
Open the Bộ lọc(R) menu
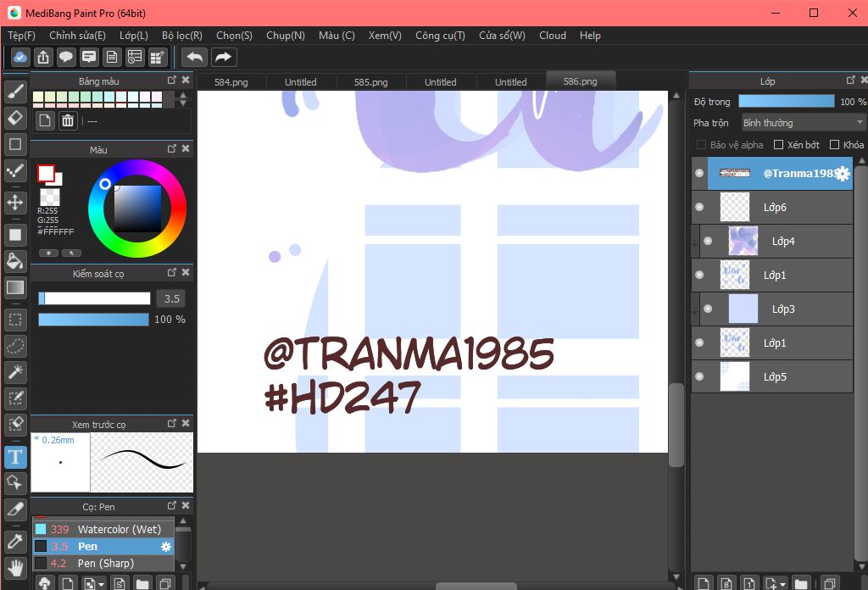point(182,36)
